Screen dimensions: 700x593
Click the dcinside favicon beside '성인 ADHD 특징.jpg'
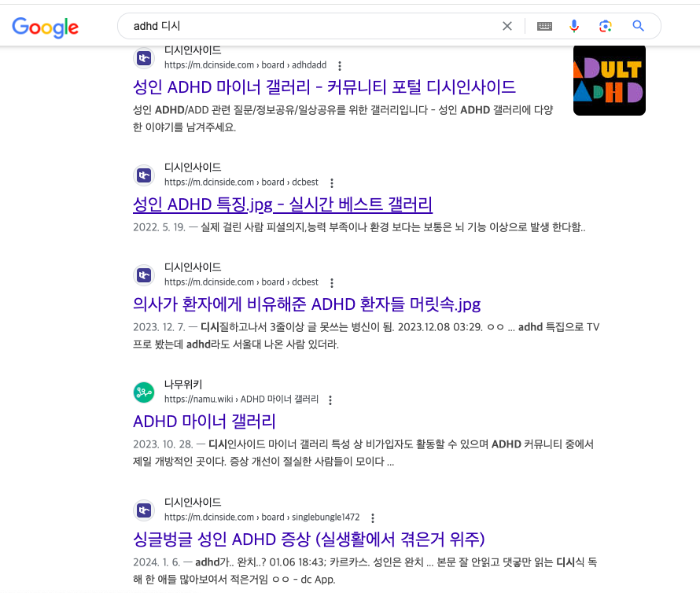tap(144, 175)
